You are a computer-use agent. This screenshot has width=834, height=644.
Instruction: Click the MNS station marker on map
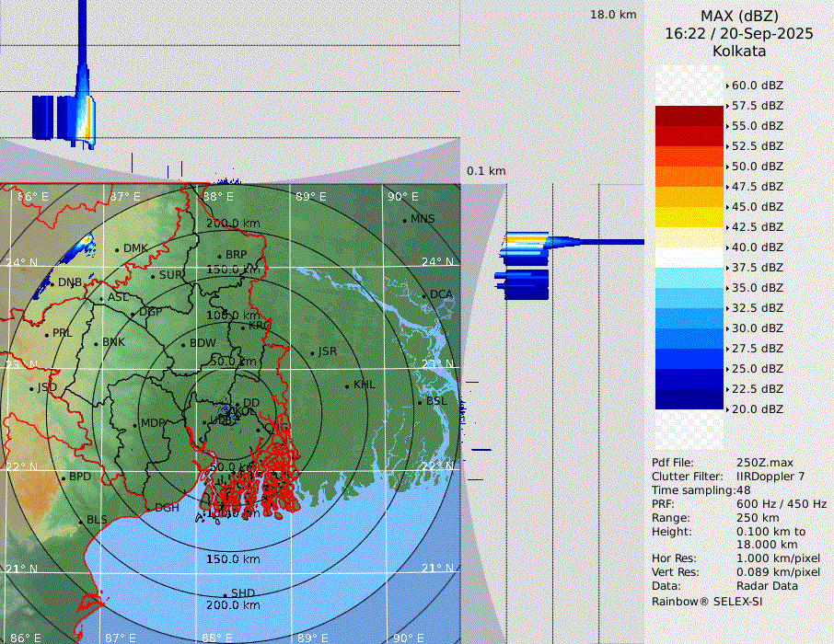[x=404, y=220]
